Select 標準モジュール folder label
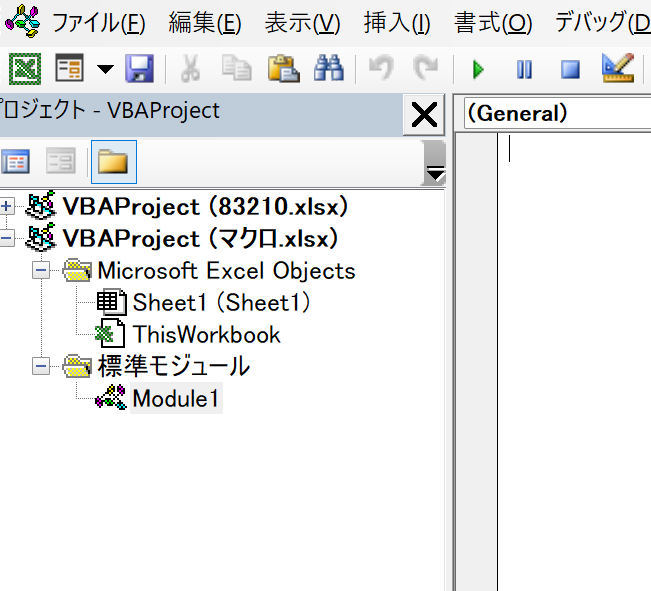Viewport: 651px width, 591px height. [174, 366]
